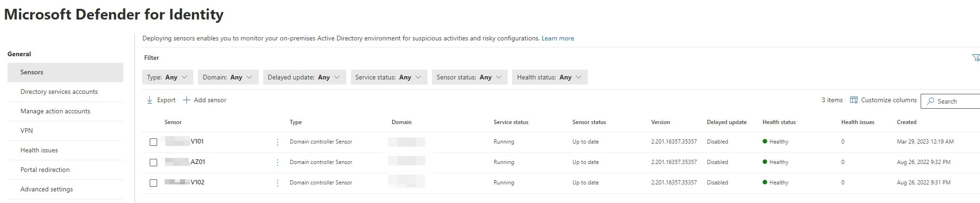Open Portal redirection settings
The image size is (980, 203).
click(x=65, y=170)
